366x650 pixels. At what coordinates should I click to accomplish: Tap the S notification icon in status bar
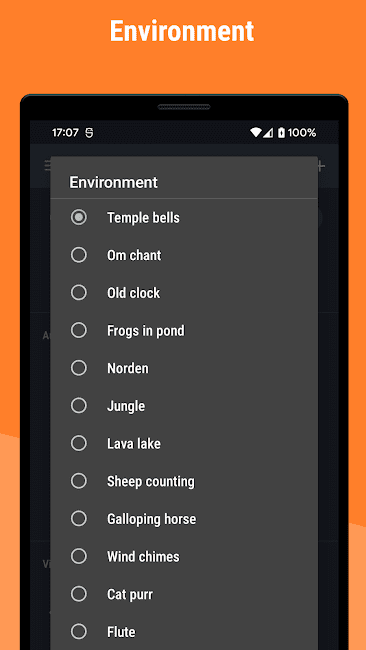[90, 133]
